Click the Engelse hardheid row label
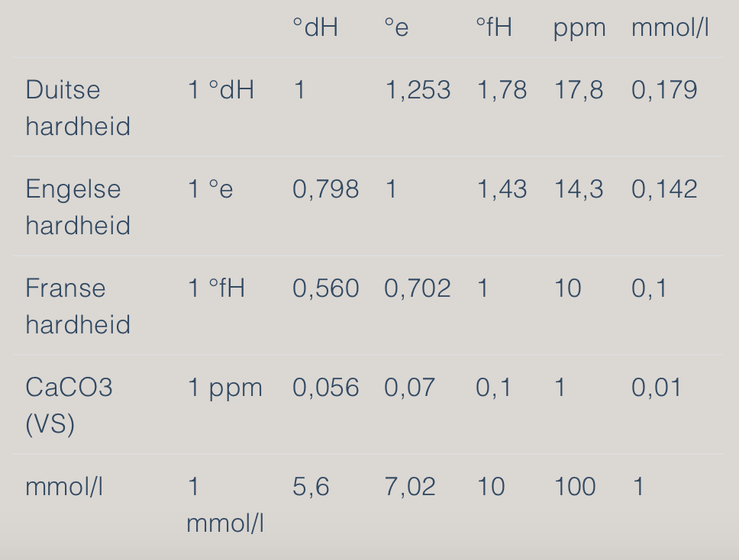The image size is (739, 560). click(77, 207)
